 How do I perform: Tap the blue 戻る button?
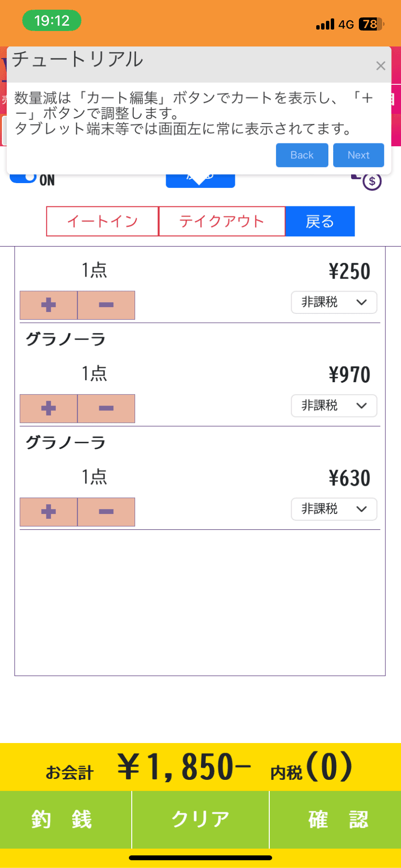[x=320, y=221]
